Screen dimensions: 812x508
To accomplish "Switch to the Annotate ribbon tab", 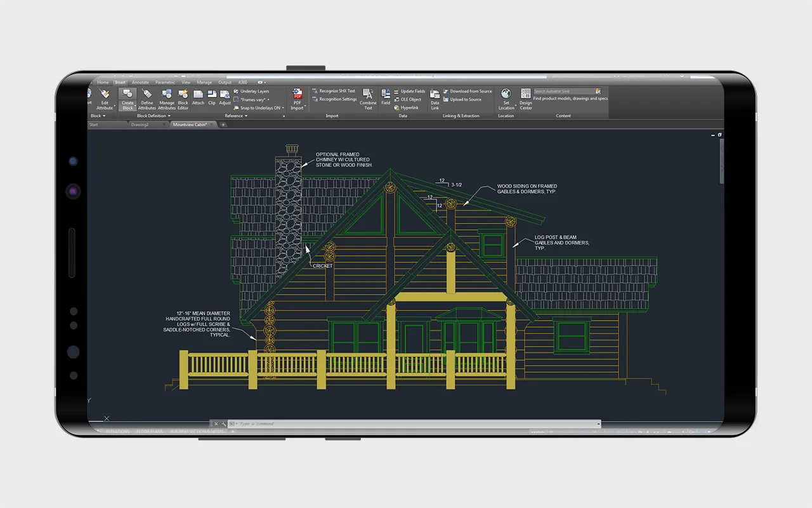I will coord(140,82).
